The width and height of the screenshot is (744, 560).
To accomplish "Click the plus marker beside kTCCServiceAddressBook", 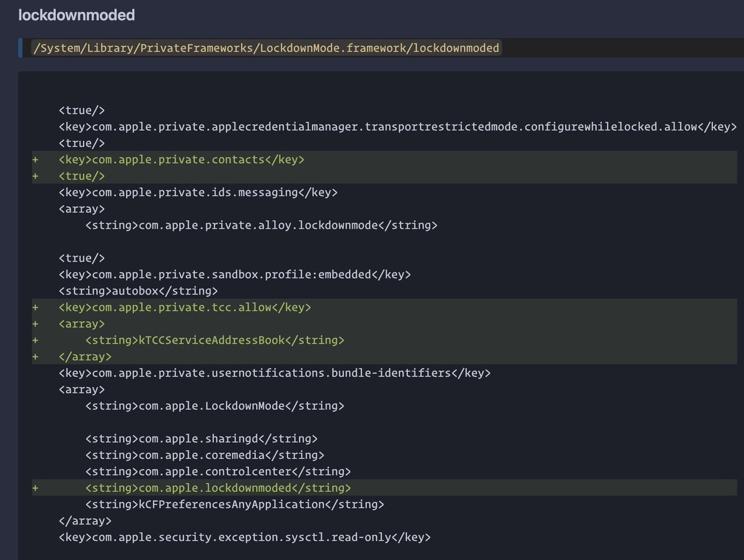I will click(35, 340).
